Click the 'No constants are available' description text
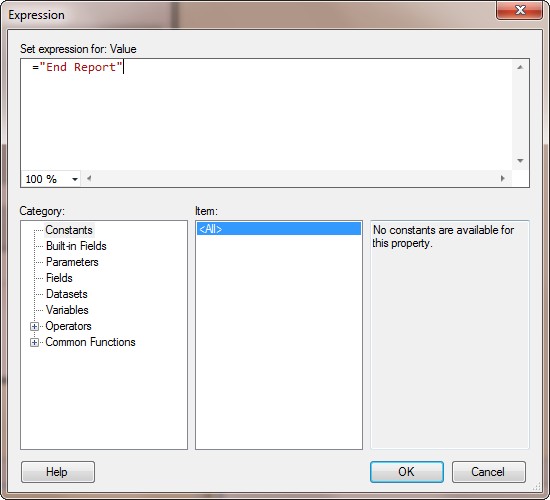Image resolution: width=550 pixels, height=500 pixels. pyautogui.click(x=443, y=236)
